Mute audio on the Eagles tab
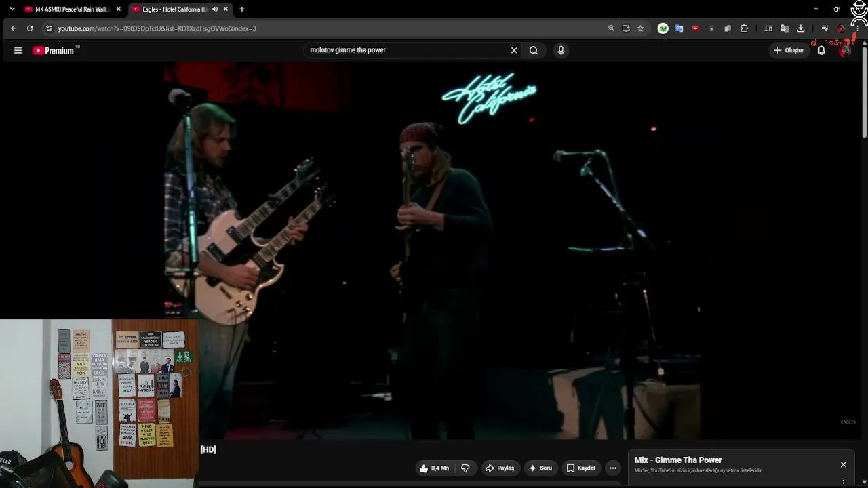Viewport: 868px width, 488px height. (x=215, y=9)
